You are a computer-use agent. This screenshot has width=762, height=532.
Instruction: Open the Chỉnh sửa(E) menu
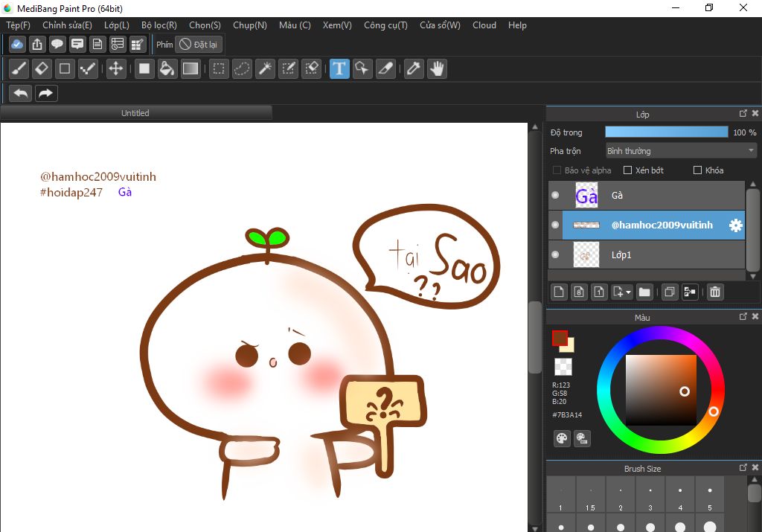67,25
